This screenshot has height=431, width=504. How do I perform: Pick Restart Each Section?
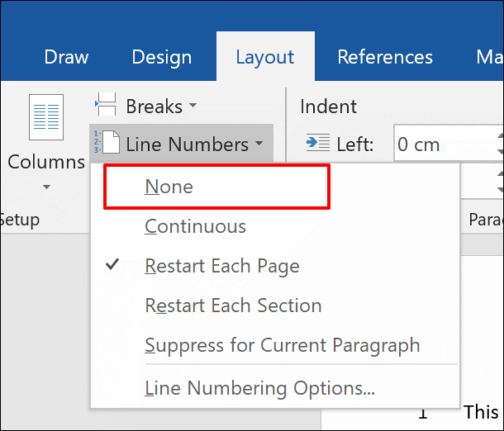pos(233,305)
